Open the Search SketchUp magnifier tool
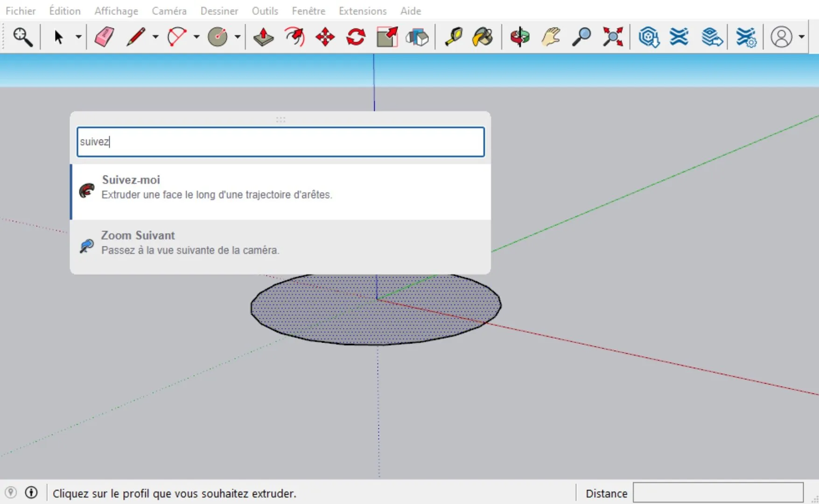This screenshot has height=504, width=819. pos(22,37)
